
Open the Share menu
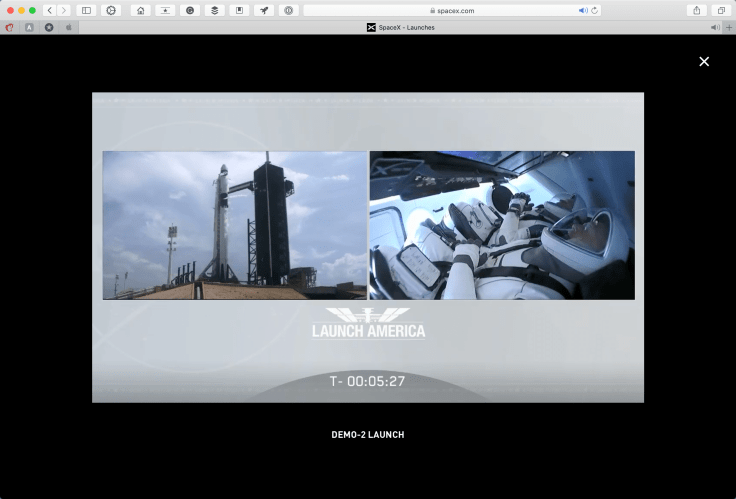coord(697,10)
